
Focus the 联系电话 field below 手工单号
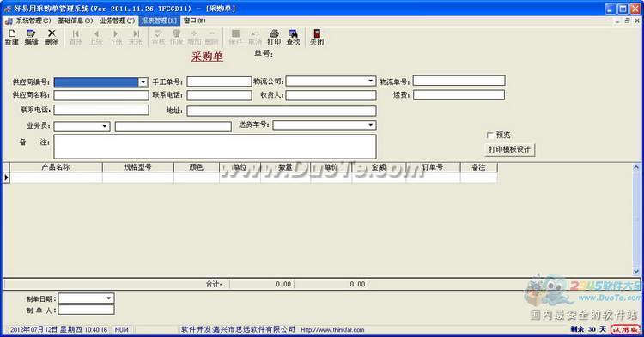coord(219,95)
